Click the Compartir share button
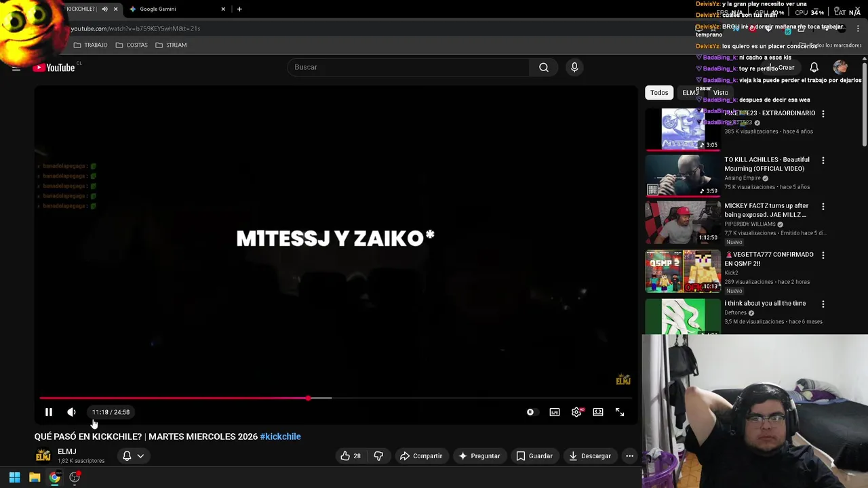 [x=421, y=456]
